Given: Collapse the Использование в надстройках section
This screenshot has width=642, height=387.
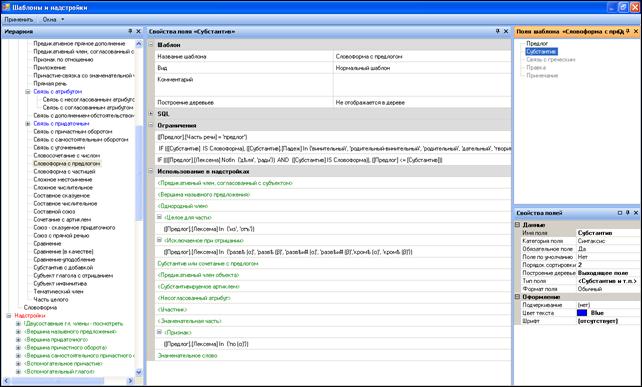Looking at the screenshot, I should (x=151, y=171).
